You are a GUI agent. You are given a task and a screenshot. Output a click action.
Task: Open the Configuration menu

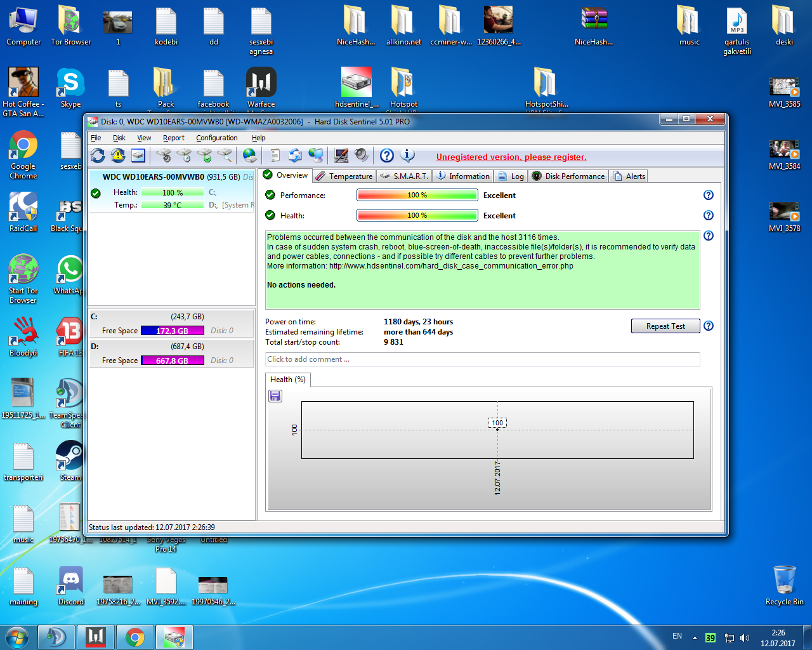pos(216,138)
